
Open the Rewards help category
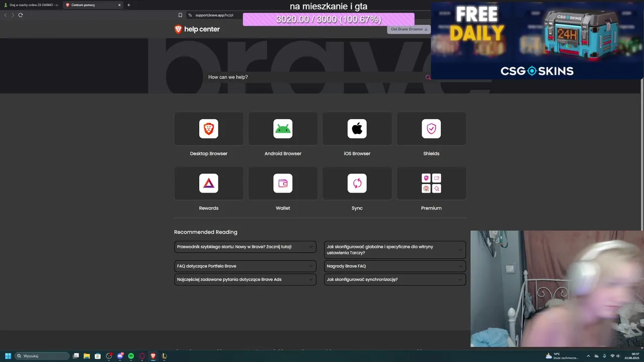click(209, 183)
